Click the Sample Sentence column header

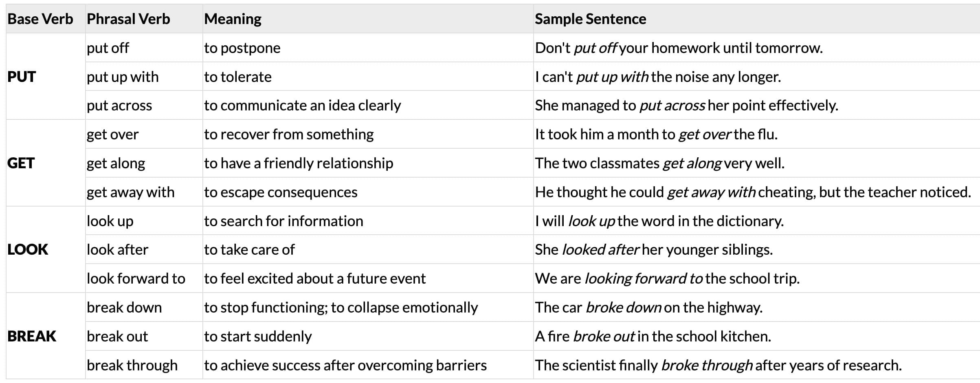590,19
